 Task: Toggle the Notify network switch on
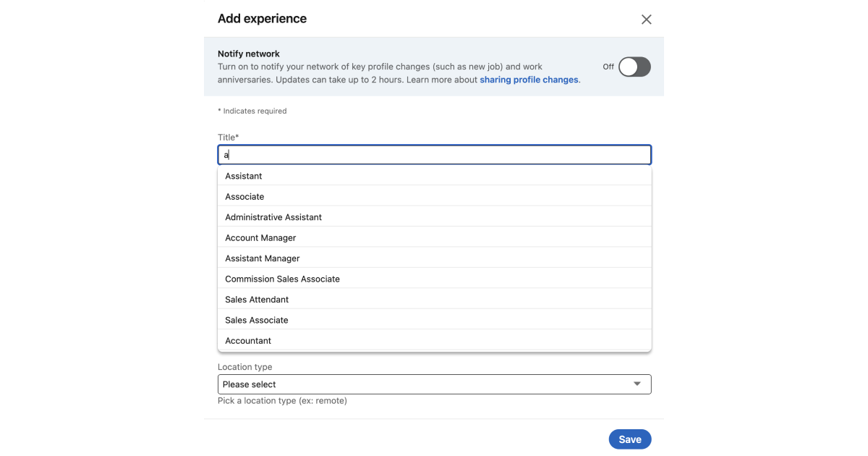tap(634, 67)
